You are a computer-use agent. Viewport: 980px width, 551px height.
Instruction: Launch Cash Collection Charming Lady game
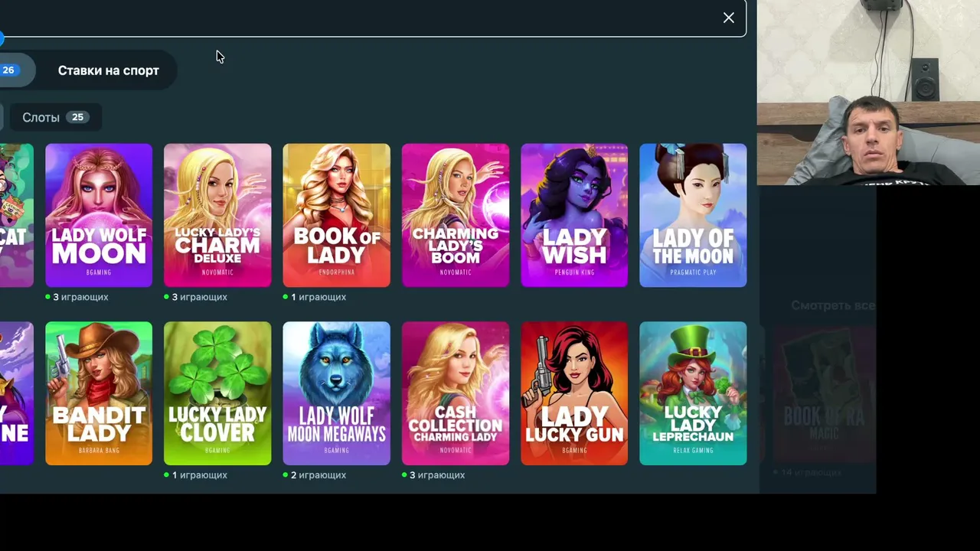(456, 393)
